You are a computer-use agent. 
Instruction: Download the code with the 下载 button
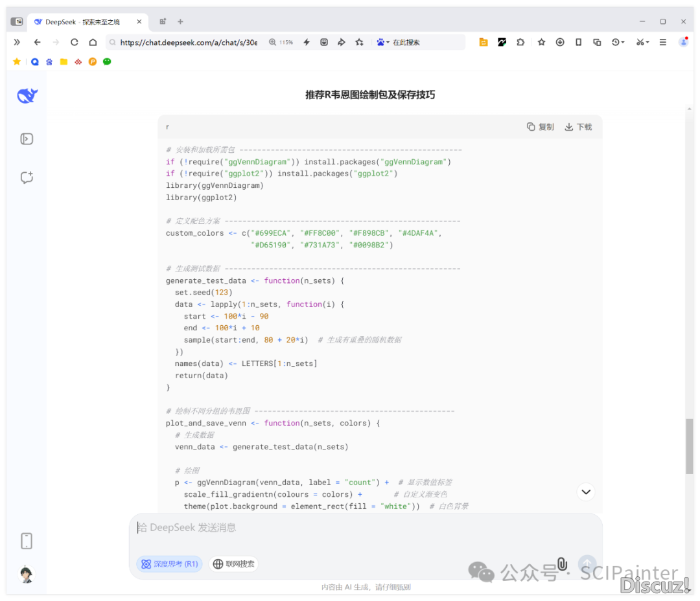[x=578, y=127]
